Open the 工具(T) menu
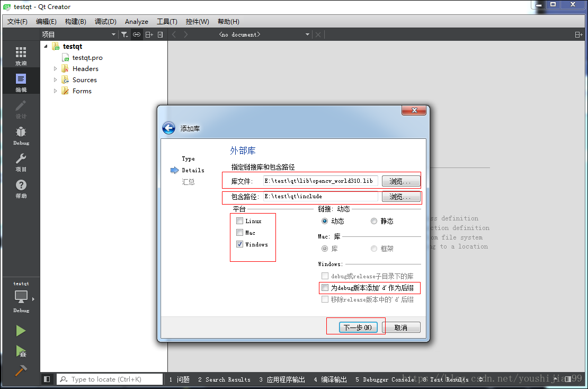The image size is (588, 389). [x=167, y=21]
